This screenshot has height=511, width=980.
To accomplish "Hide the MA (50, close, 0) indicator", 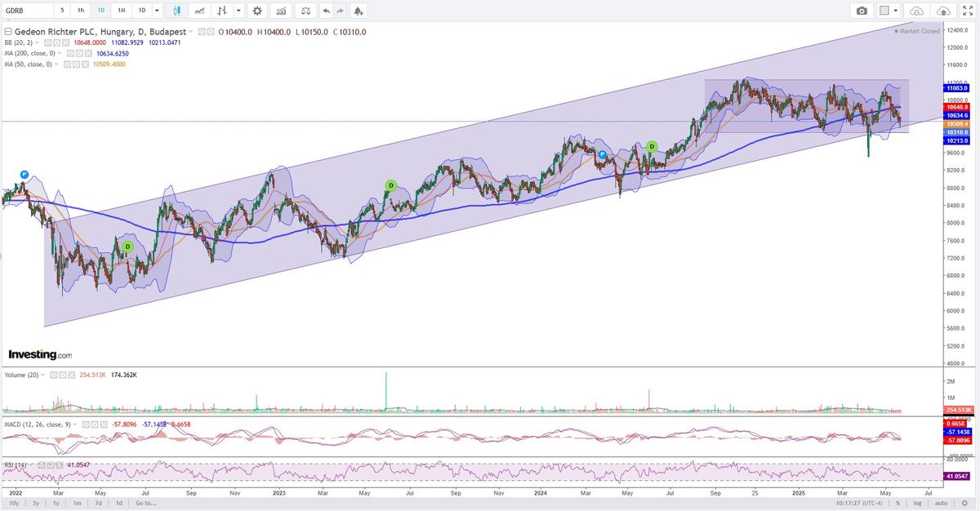I will pyautogui.click(x=67, y=64).
